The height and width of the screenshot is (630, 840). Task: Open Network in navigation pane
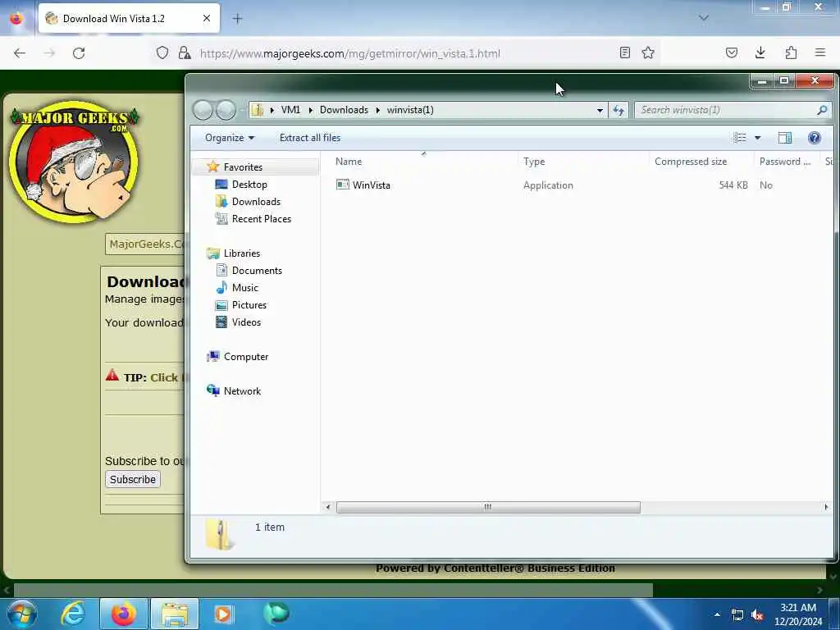pyautogui.click(x=242, y=391)
